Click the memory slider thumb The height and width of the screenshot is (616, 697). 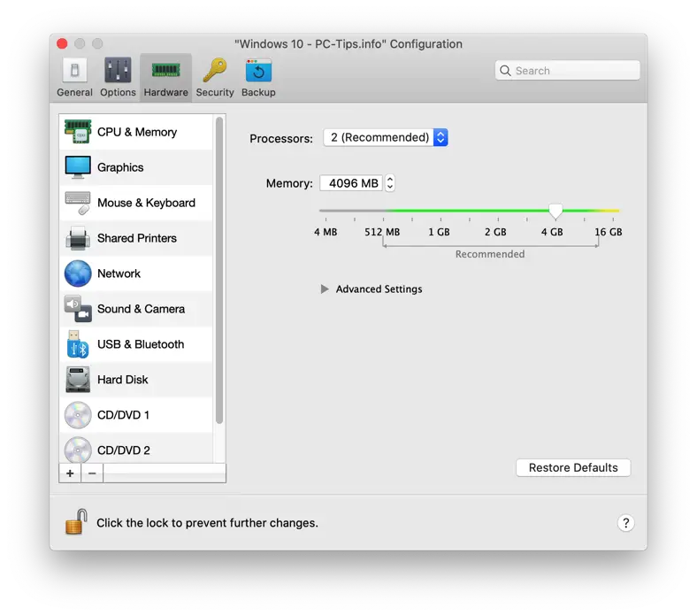click(555, 212)
